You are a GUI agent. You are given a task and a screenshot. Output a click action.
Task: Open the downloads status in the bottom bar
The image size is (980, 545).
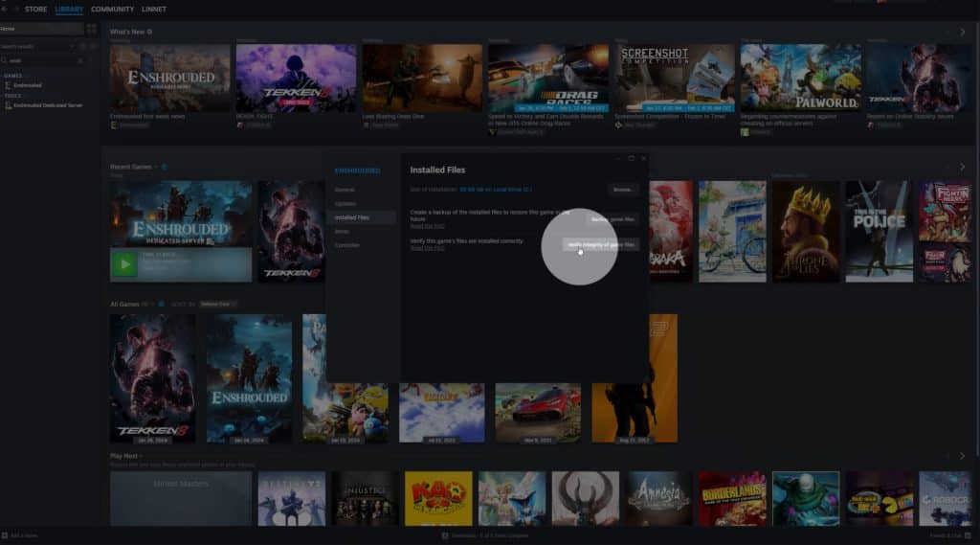coord(485,535)
